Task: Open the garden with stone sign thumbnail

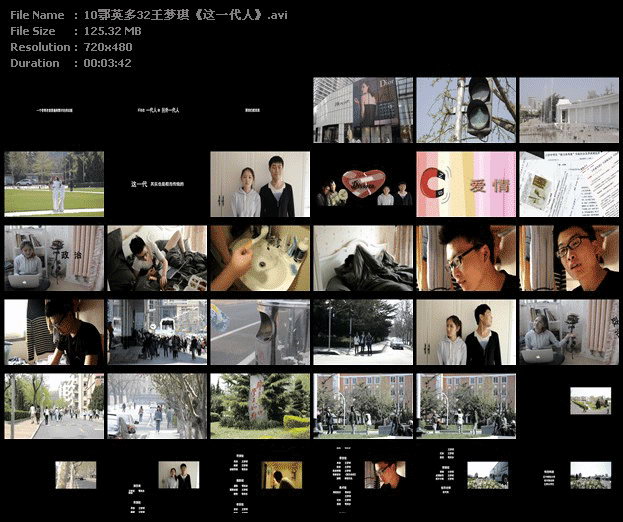Action: (x=259, y=406)
